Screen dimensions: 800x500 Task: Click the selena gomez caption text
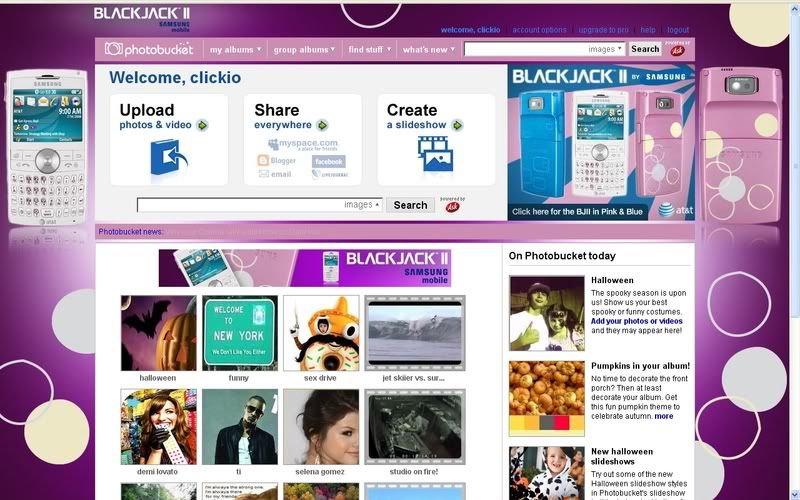pos(320,472)
